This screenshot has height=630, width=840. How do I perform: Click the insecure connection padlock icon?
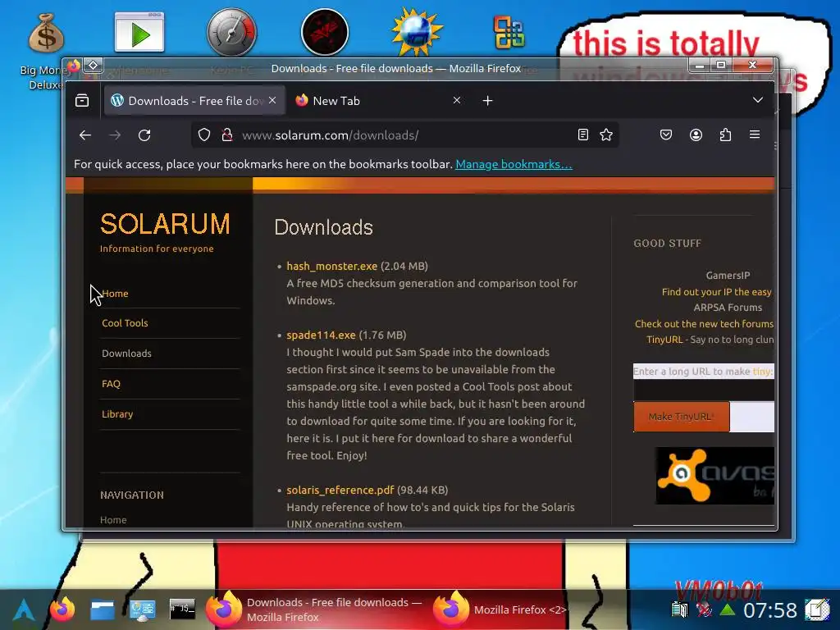click(x=227, y=135)
